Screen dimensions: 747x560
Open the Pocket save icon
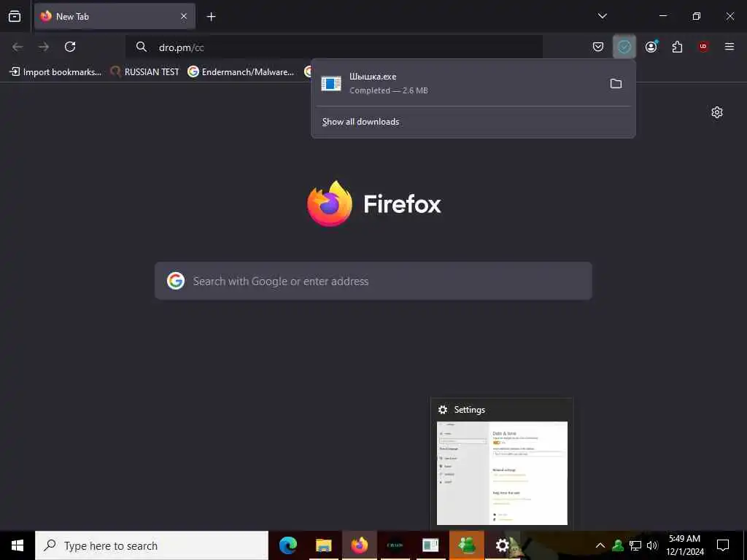pos(598,47)
